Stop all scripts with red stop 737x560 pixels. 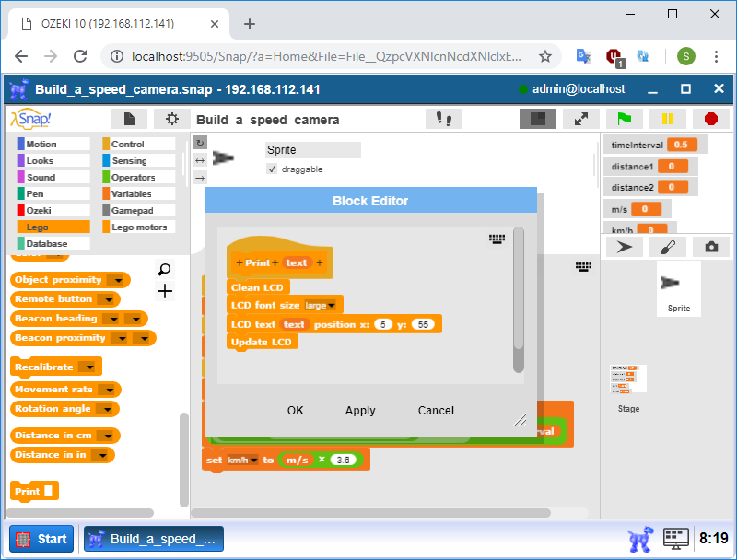pos(710,119)
